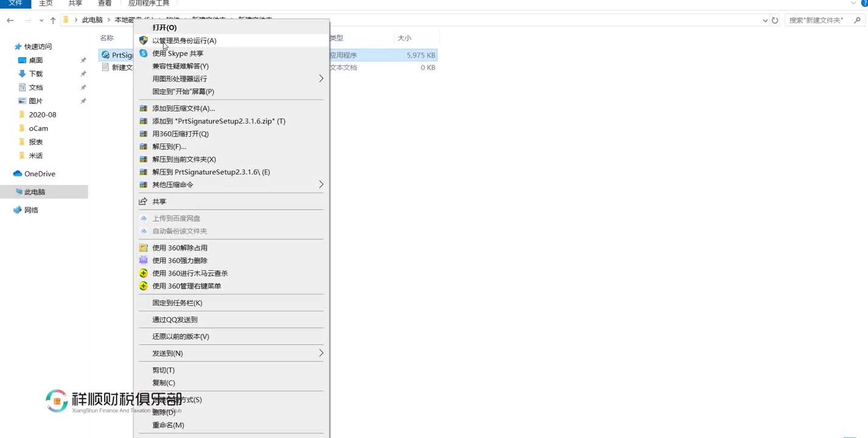Choose 重命名(M) from context menu
The width and height of the screenshot is (868, 438).
[168, 425]
